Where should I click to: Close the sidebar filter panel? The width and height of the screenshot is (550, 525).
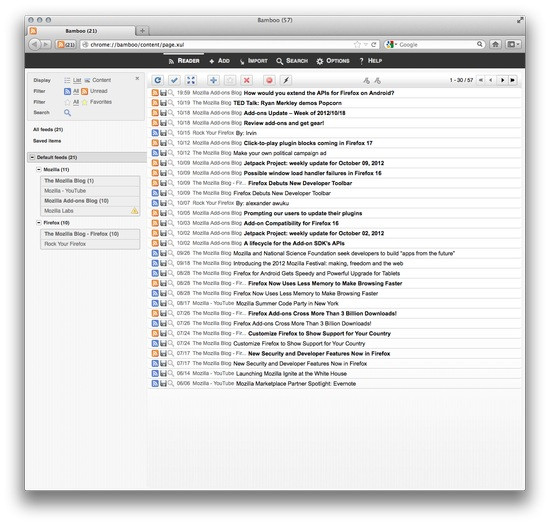tap(137, 79)
